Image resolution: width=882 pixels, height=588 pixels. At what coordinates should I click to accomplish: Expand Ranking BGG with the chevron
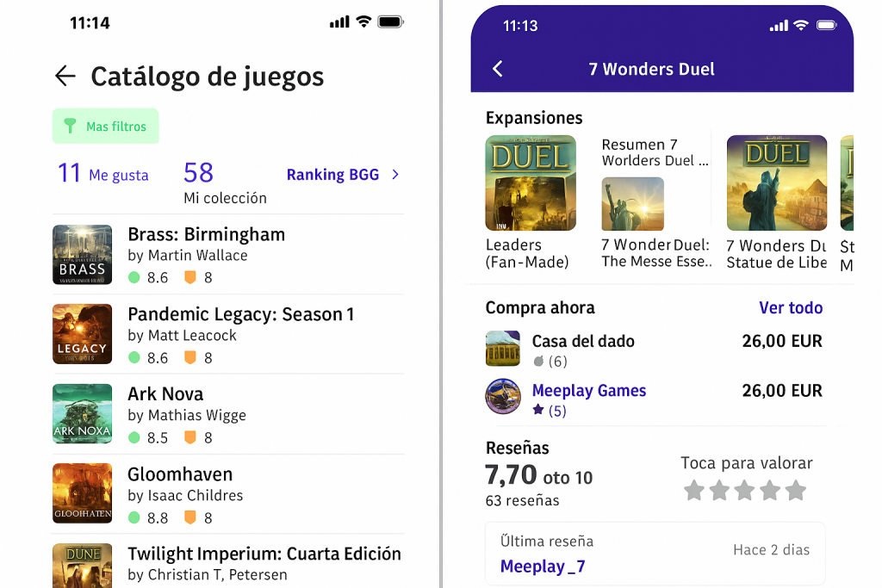[395, 175]
